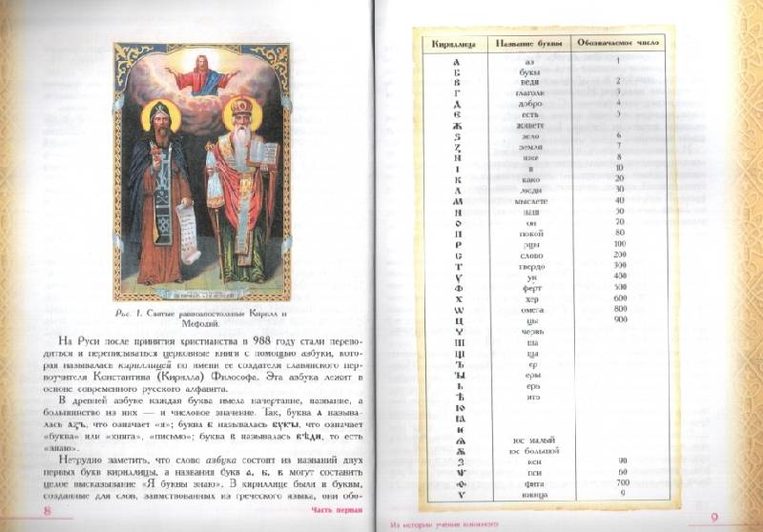Image resolution: width=763 pixels, height=532 pixels.
Task: Click the number value 700 in the фита row
Action: tap(623, 482)
